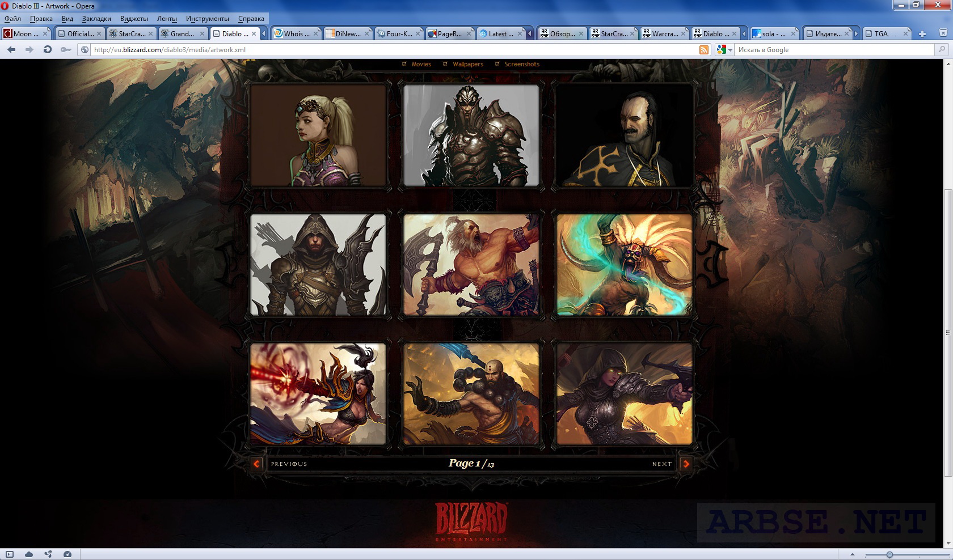Image resolution: width=953 pixels, height=560 pixels.
Task: Close the active Diablo tab
Action: (254, 34)
